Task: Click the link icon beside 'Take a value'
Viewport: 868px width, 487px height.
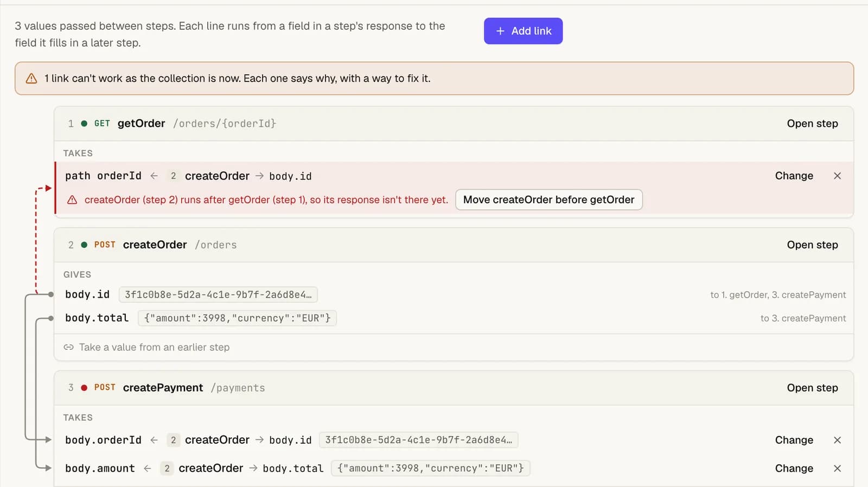Action: 68,347
